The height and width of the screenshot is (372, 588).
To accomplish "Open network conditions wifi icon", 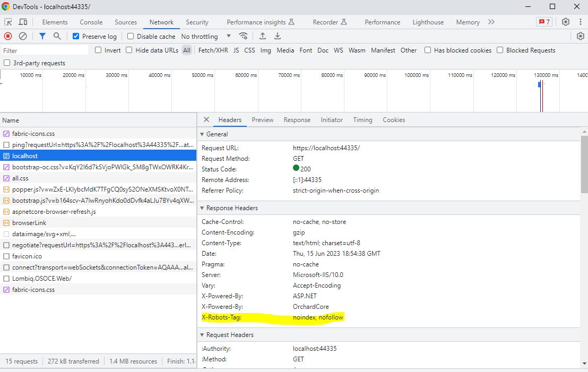I will [x=244, y=36].
